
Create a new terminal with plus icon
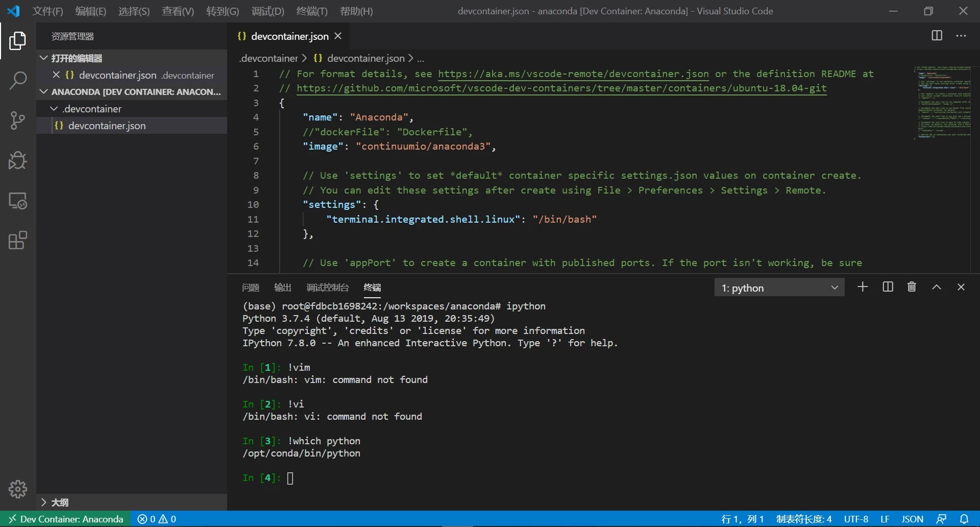click(x=863, y=287)
